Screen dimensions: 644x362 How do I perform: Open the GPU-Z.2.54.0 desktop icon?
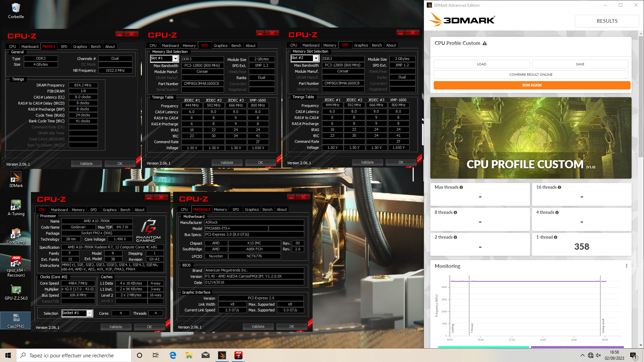point(16,292)
